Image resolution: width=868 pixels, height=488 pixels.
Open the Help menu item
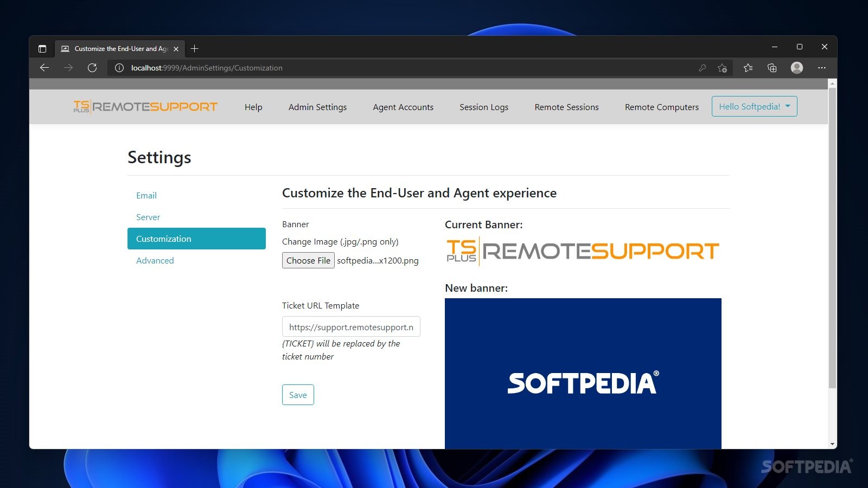point(253,107)
